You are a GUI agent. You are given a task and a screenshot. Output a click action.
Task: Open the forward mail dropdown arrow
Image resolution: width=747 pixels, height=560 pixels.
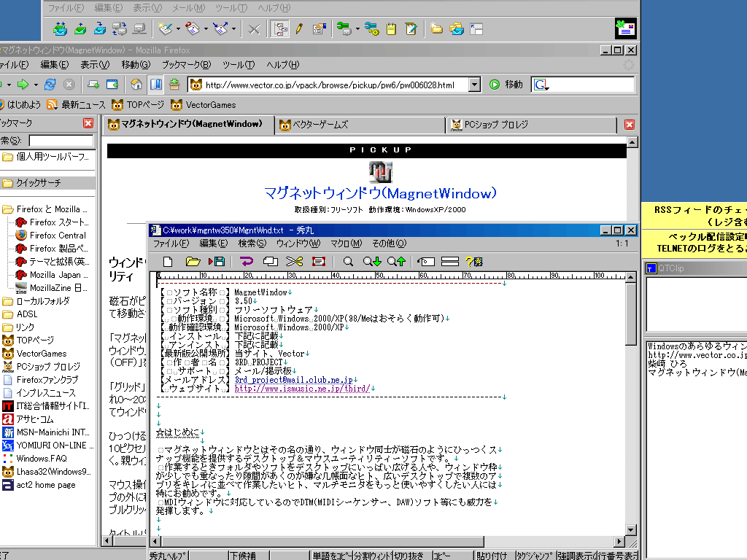point(233,29)
